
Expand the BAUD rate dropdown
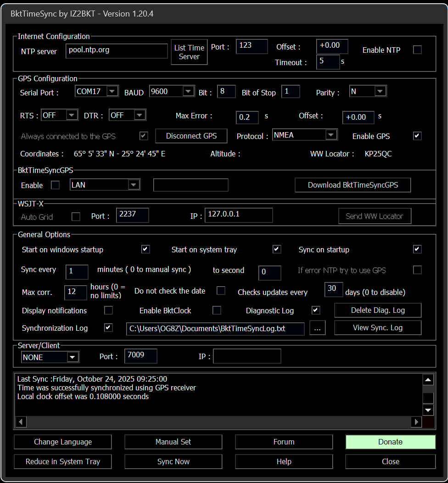point(188,91)
